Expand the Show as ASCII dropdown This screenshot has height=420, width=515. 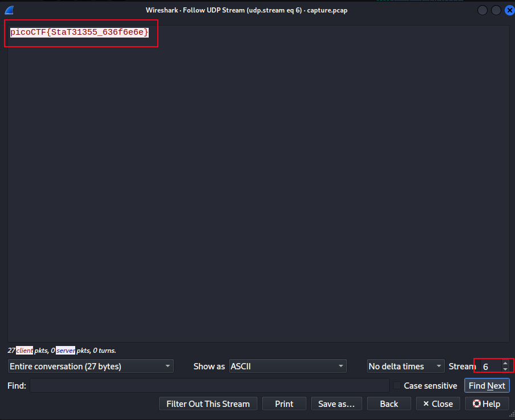(x=288, y=366)
